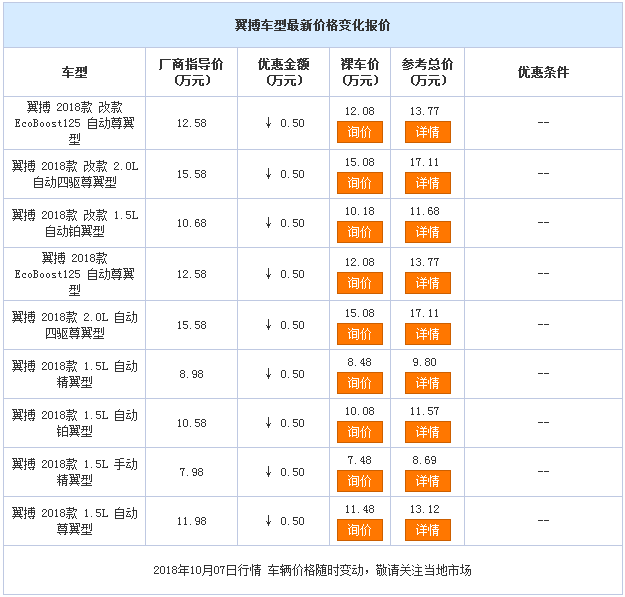Viewport: 625px width, 597px height.
Task: Click the reference total 9.80
Action: pos(425,362)
